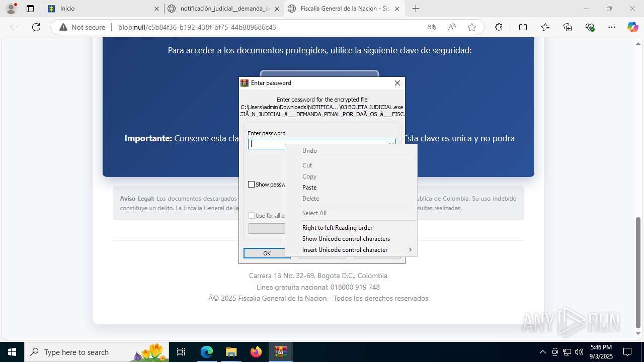Click the Aviso Legal heading text
The image size is (644, 362).
(137, 199)
